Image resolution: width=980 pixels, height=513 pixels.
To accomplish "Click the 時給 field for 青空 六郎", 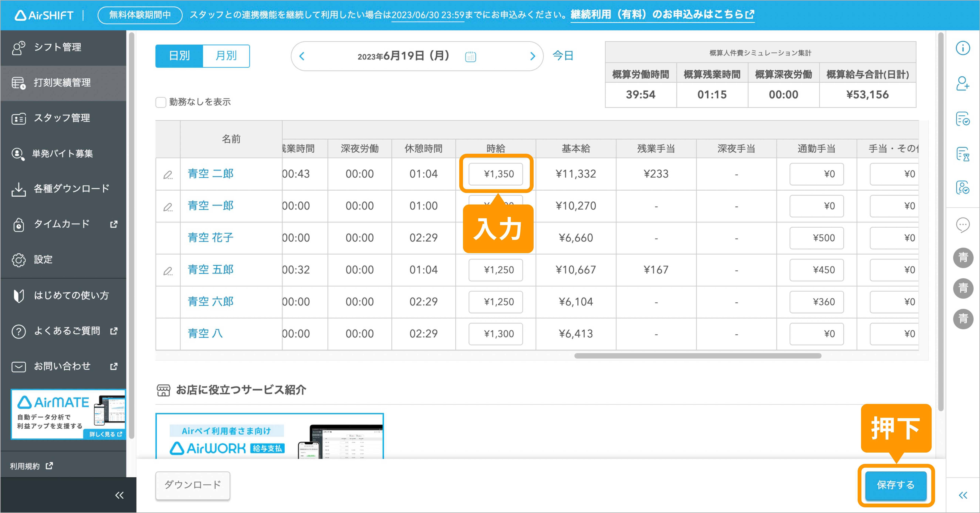I will 496,302.
